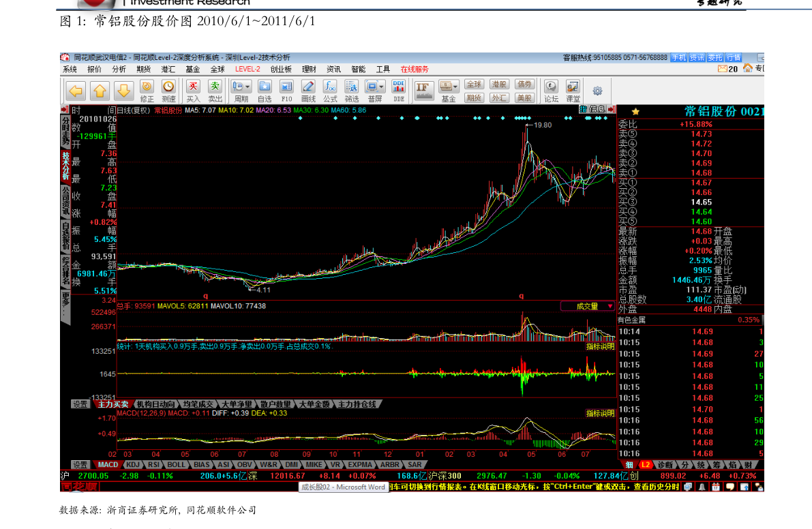
Task: Select the KDJ indicator tab
Action: (x=132, y=465)
